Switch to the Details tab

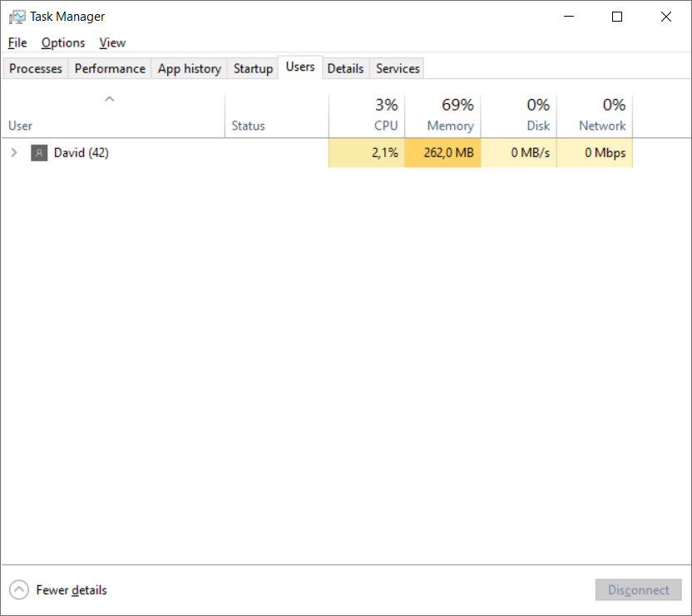click(x=345, y=68)
